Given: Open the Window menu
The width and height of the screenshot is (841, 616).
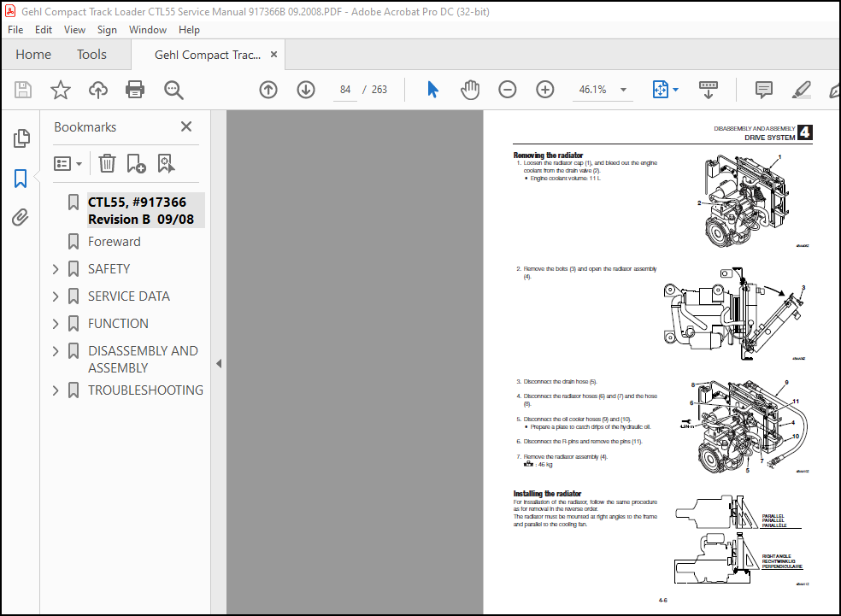Looking at the screenshot, I should 148,30.
